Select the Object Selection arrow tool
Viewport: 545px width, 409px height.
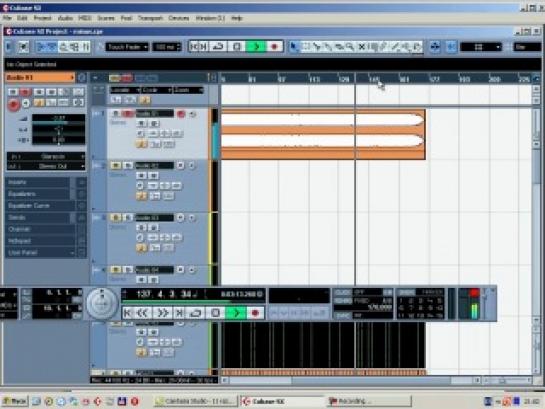pos(294,47)
